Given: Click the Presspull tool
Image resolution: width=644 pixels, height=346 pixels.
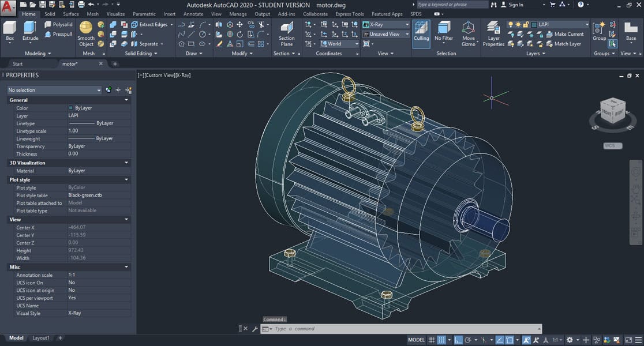Looking at the screenshot, I should 58,34.
